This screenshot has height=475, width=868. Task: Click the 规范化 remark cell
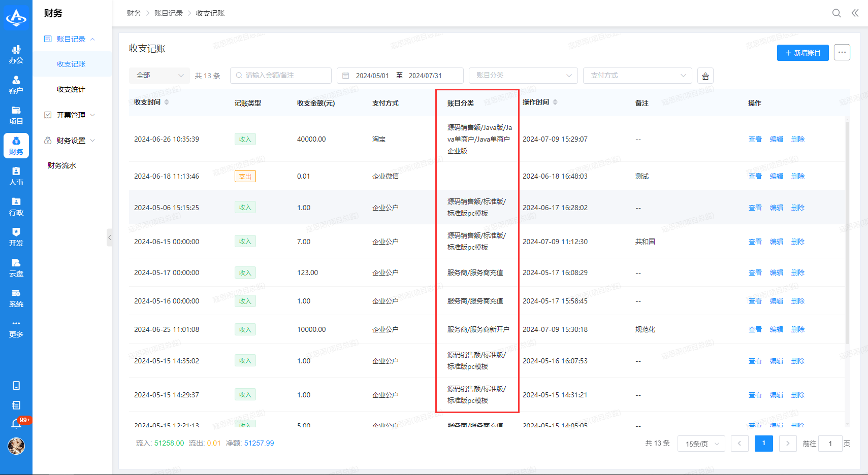pyautogui.click(x=645, y=329)
